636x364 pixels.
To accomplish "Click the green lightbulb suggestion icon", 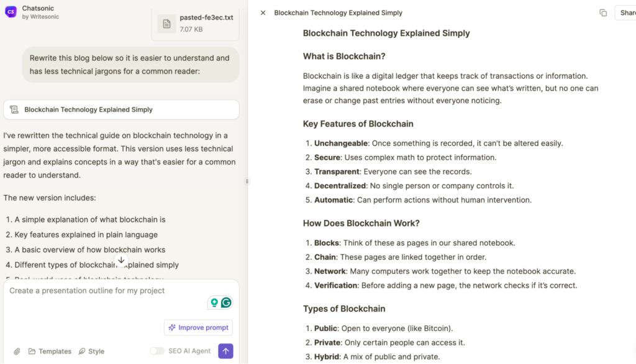I will (x=214, y=303).
